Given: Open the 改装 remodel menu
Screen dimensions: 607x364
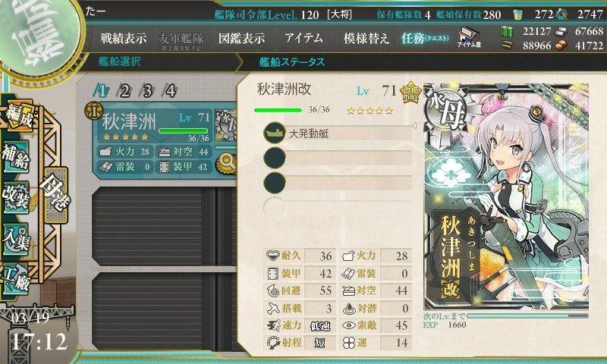Looking at the screenshot, I should point(16,197).
